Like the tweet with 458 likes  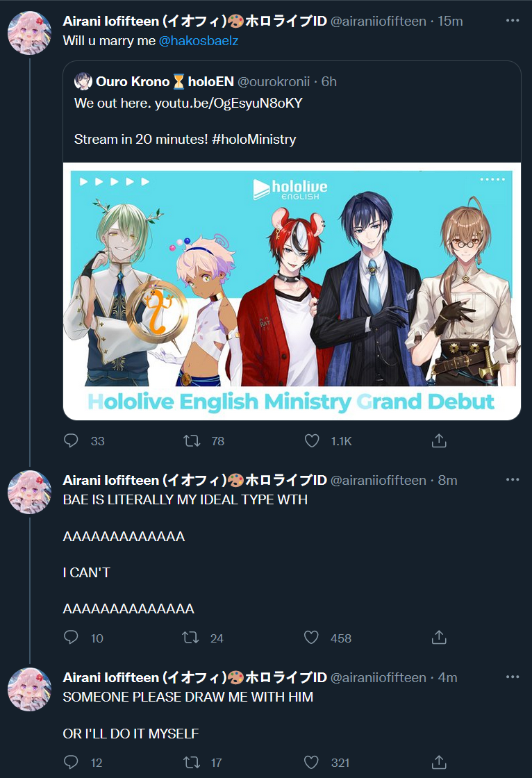point(311,638)
